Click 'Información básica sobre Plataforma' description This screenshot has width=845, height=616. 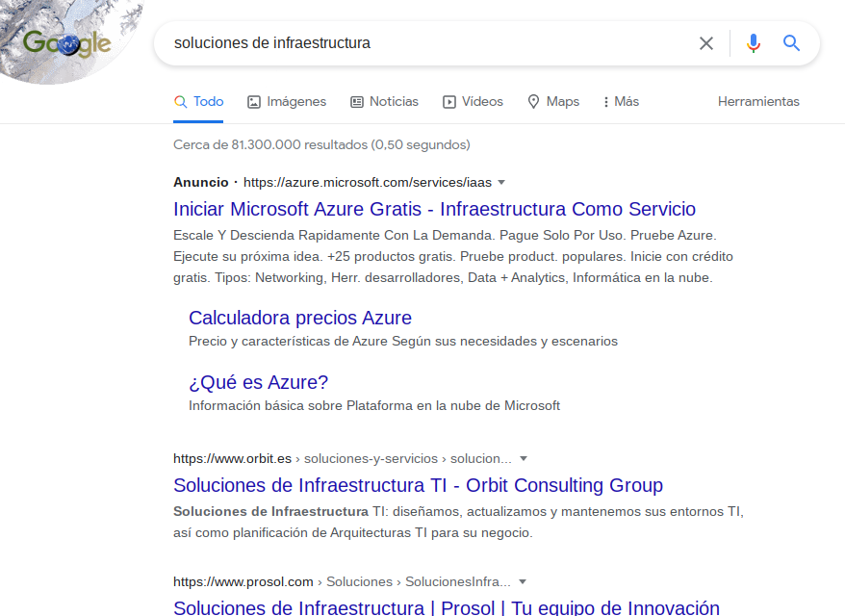point(374,406)
